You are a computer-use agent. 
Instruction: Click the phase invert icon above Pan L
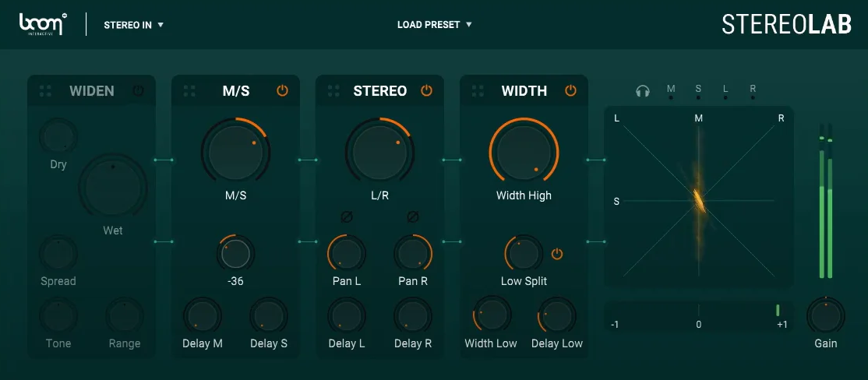click(x=347, y=217)
